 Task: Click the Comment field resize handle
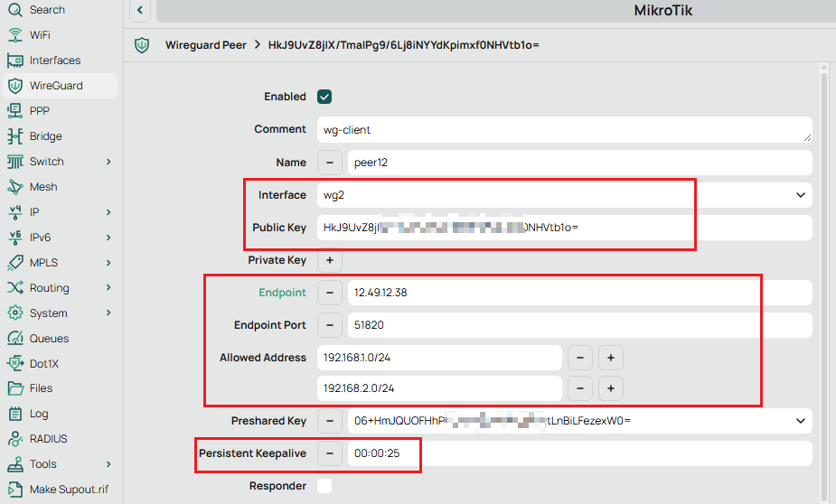pyautogui.click(x=807, y=138)
